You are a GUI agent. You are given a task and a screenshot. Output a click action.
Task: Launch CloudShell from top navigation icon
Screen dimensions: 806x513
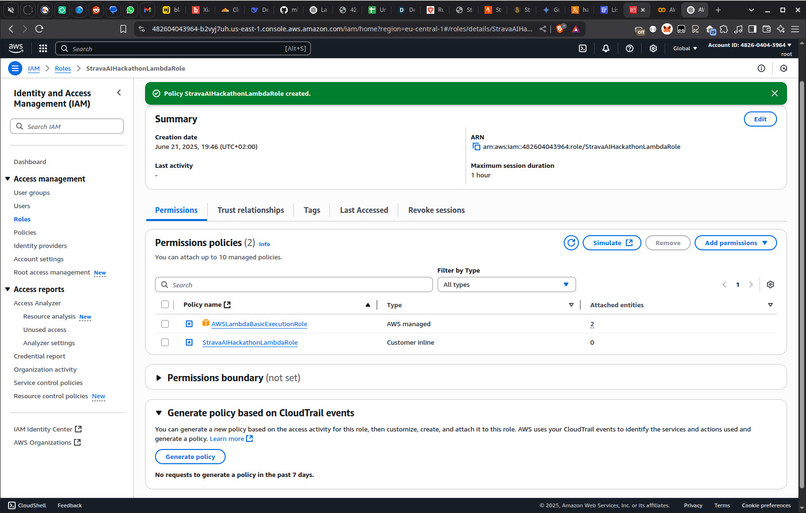582,48
